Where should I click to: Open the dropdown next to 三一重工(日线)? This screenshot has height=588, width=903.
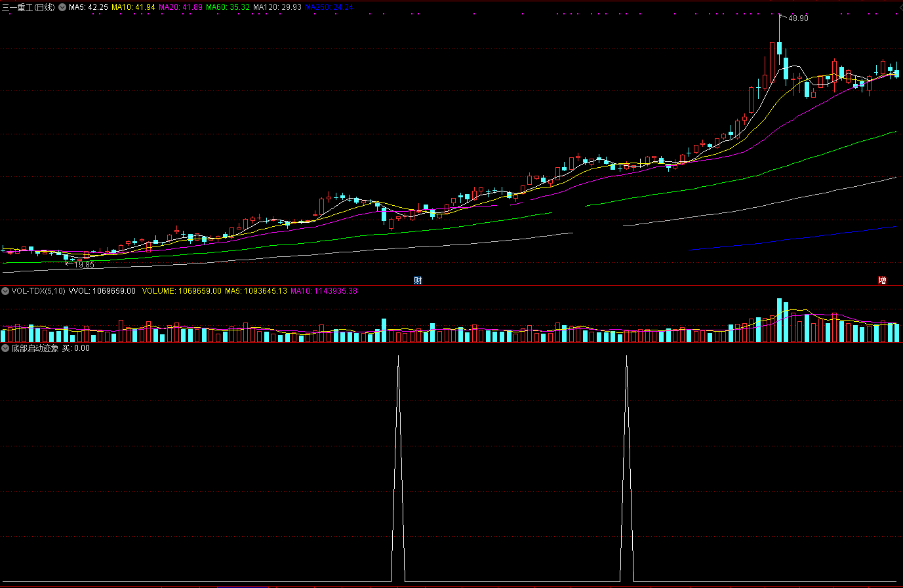[62, 7]
